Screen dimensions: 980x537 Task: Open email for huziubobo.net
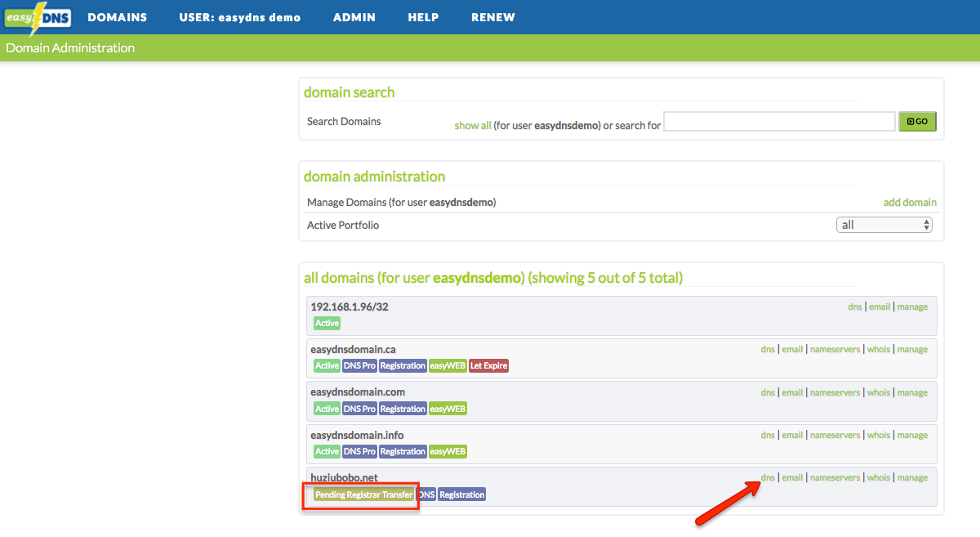point(792,477)
